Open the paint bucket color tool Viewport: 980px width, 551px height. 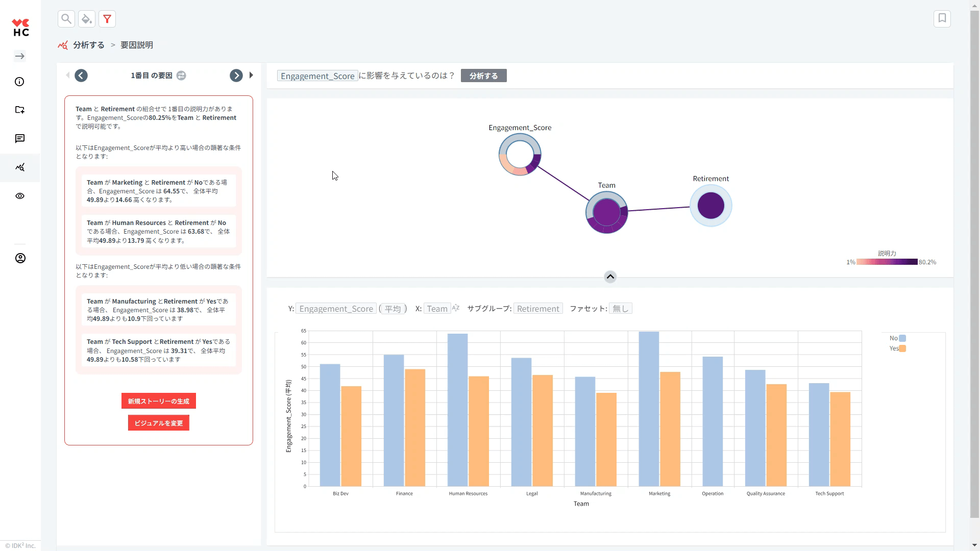point(87,19)
